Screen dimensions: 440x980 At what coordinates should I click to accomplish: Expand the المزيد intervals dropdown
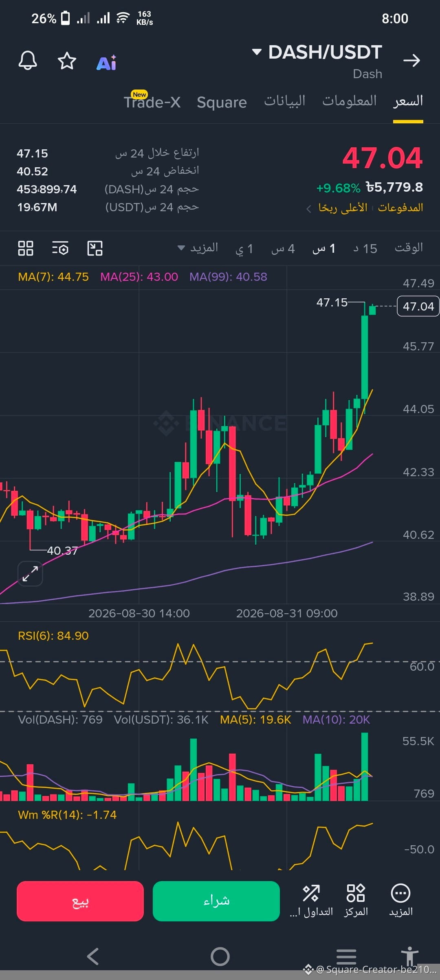point(198,248)
